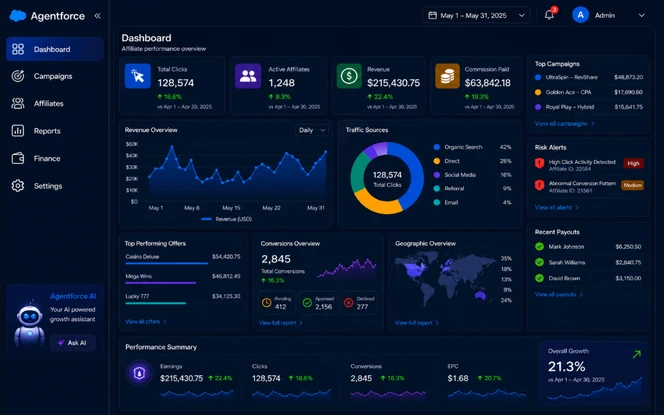Click the Dashboard grid icon in sidebar

click(18, 49)
